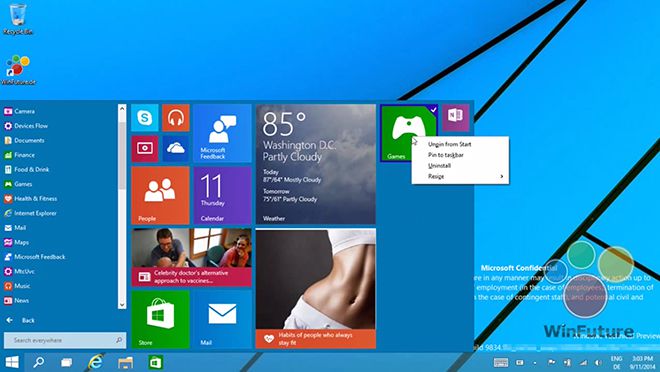Image resolution: width=660 pixels, height=372 pixels.
Task: Toggle the selection checkmark on Games tile
Action: (x=433, y=109)
